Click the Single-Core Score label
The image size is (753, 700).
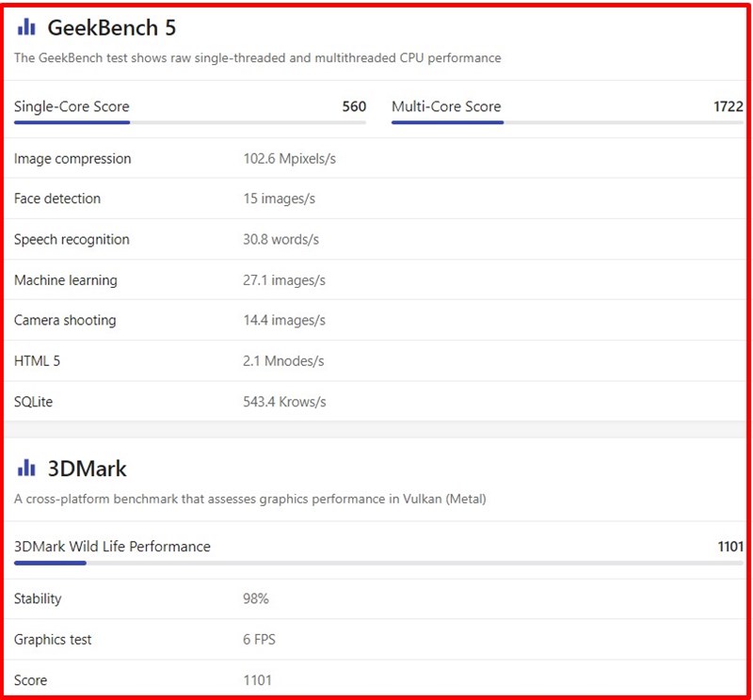tap(72, 106)
